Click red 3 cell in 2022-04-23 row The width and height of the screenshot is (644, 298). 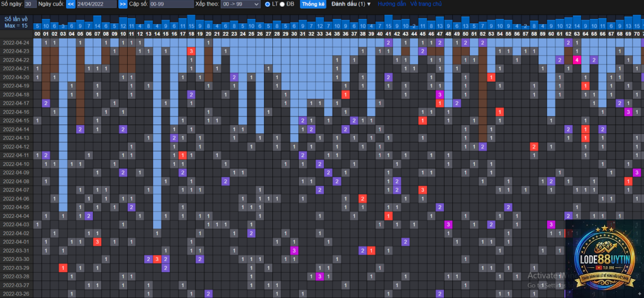191,52
